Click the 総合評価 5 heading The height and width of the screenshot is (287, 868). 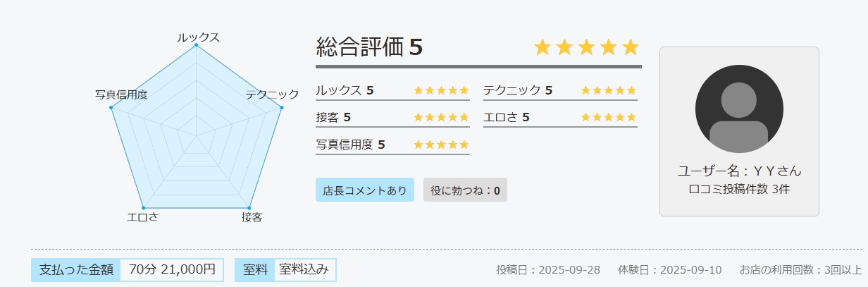point(370,47)
